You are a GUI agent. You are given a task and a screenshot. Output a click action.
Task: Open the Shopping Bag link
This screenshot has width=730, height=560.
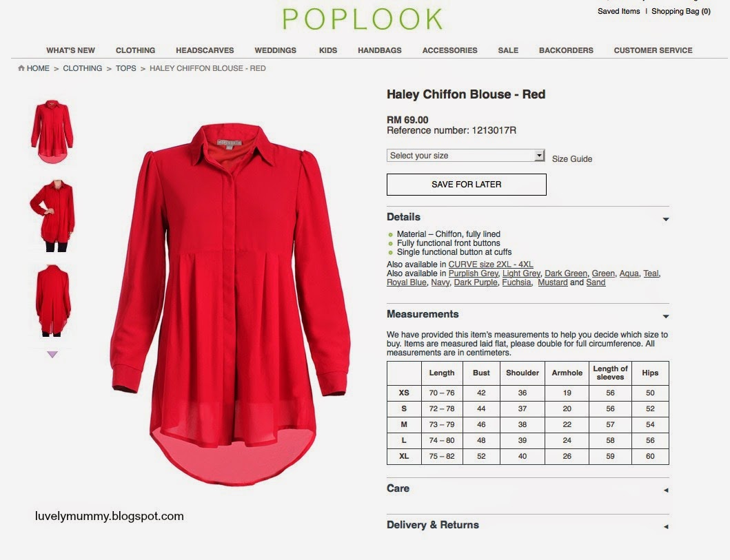click(681, 11)
